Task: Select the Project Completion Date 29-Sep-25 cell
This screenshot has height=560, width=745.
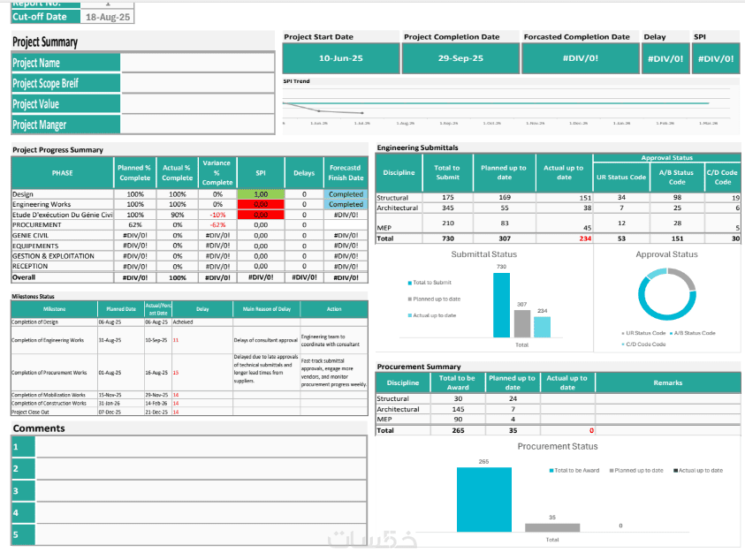Action: click(460, 58)
